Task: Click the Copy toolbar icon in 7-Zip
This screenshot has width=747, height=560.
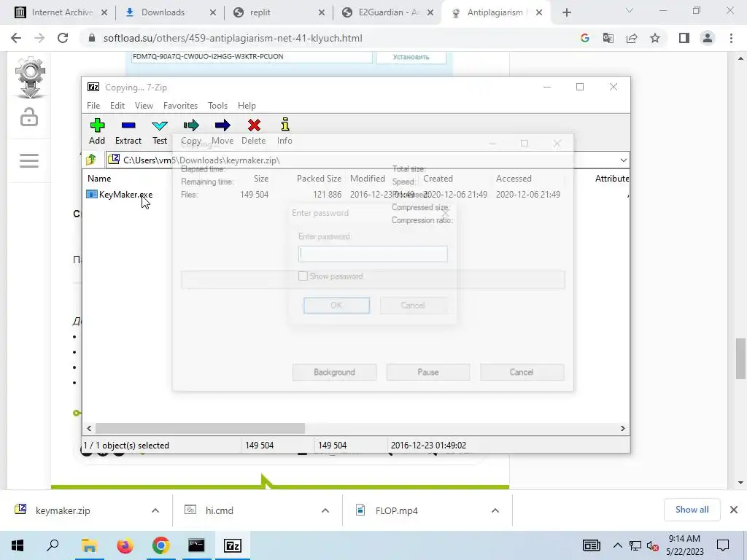Action: pyautogui.click(x=191, y=125)
